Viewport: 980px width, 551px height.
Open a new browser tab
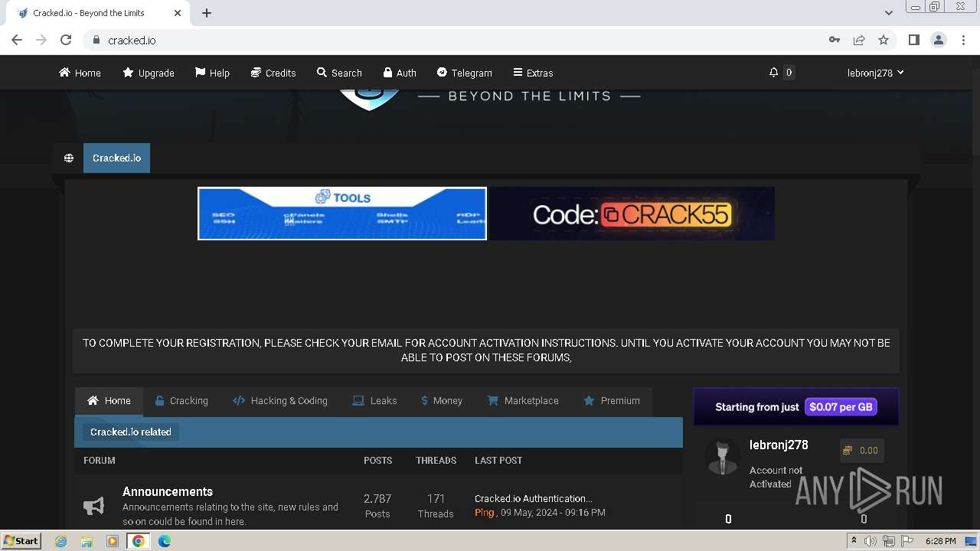(x=207, y=13)
